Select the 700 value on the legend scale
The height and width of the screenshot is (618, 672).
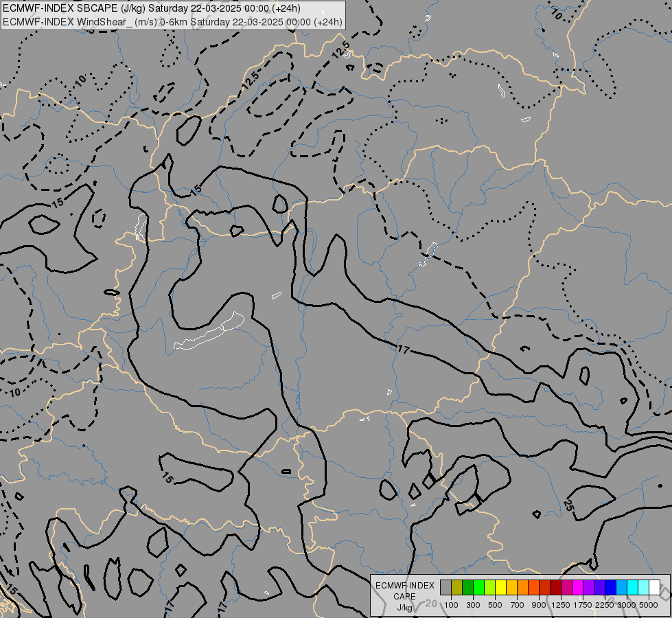click(x=518, y=605)
